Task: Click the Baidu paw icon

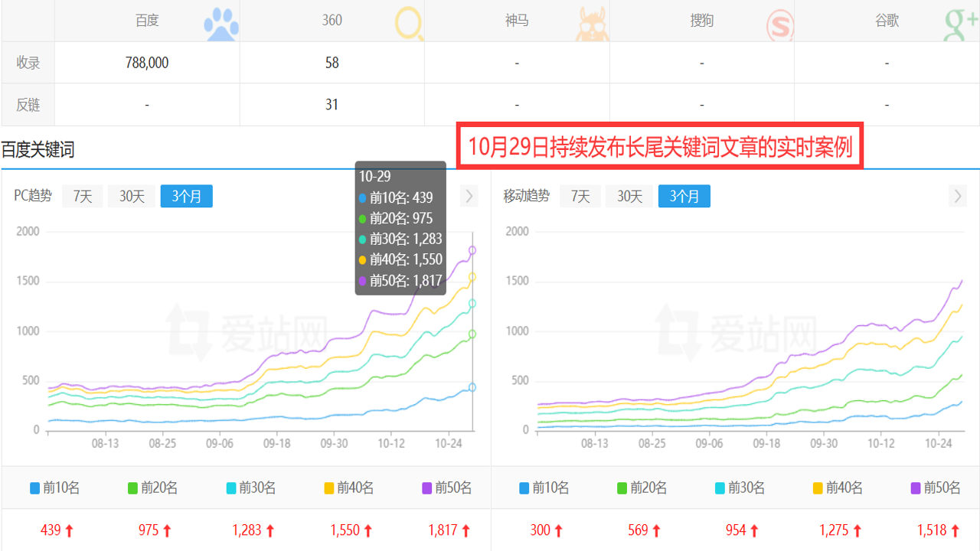Action: 221,25
